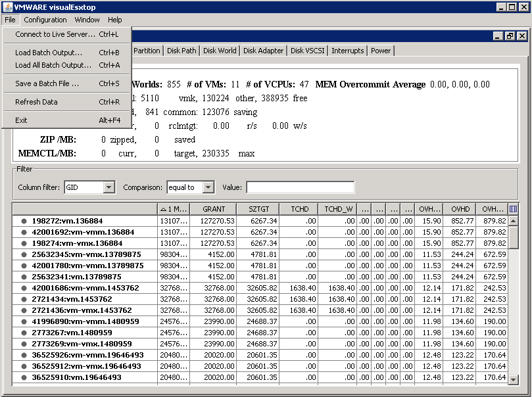Close the inner esxtop window

pos(522,36)
